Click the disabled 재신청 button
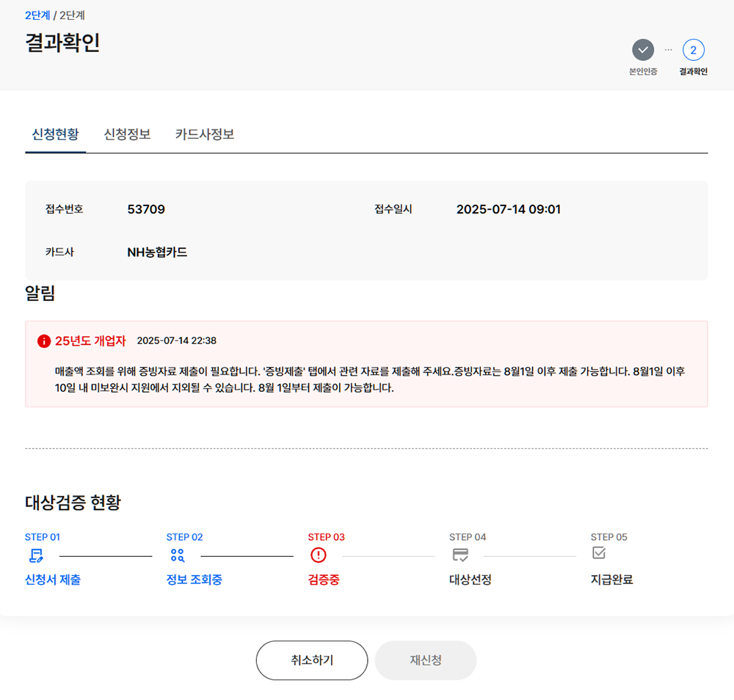This screenshot has width=734, height=700. pos(425,660)
